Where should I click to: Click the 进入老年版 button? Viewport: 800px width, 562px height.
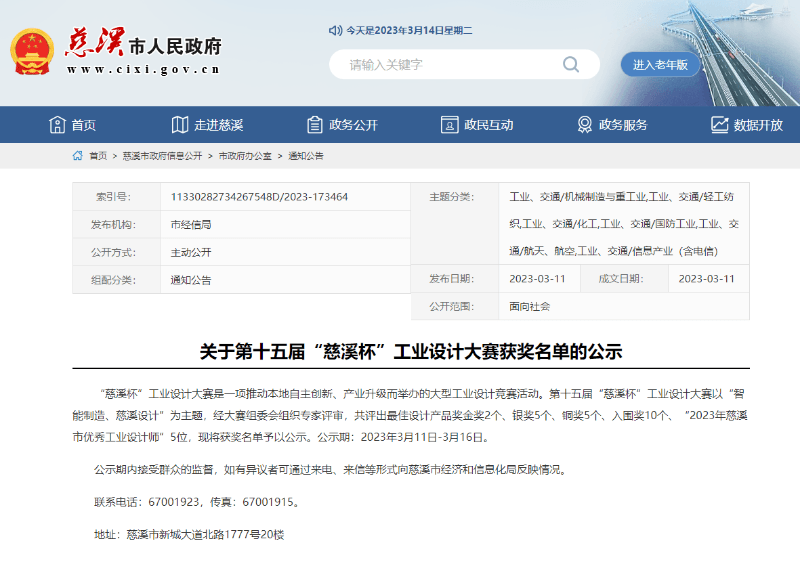[x=660, y=65]
